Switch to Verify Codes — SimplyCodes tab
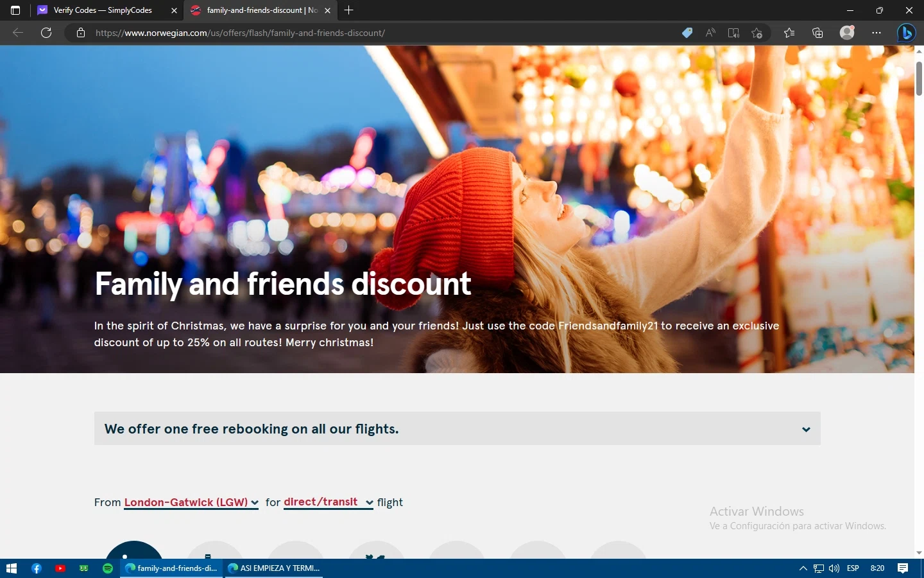Image resolution: width=924 pixels, height=578 pixels. coord(107,10)
